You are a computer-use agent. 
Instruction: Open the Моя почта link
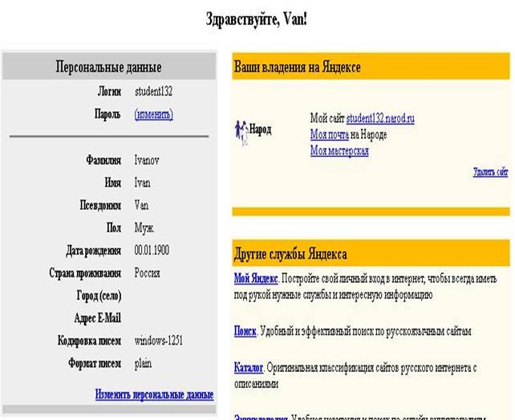click(330, 135)
